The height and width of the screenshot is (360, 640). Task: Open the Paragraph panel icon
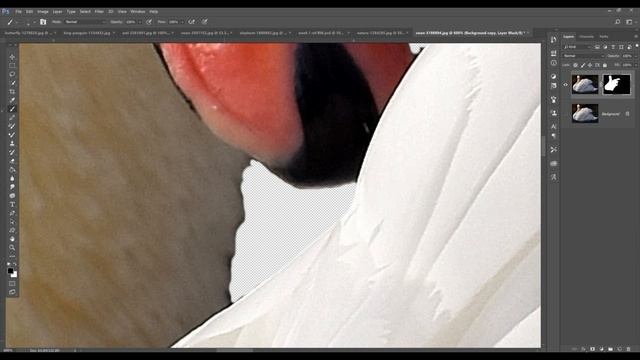point(553,136)
